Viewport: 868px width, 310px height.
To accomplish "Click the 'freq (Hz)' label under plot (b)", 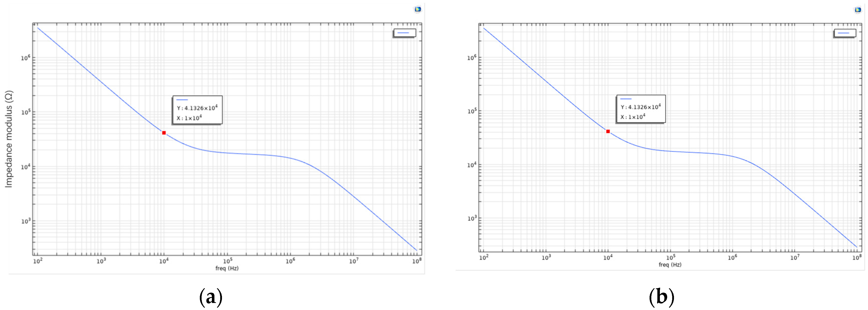I will (670, 264).
